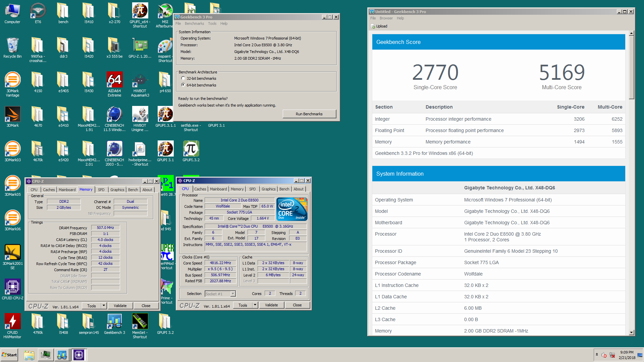Open Browser menu in Geekbench results window
The width and height of the screenshot is (644, 362).
pos(386,18)
